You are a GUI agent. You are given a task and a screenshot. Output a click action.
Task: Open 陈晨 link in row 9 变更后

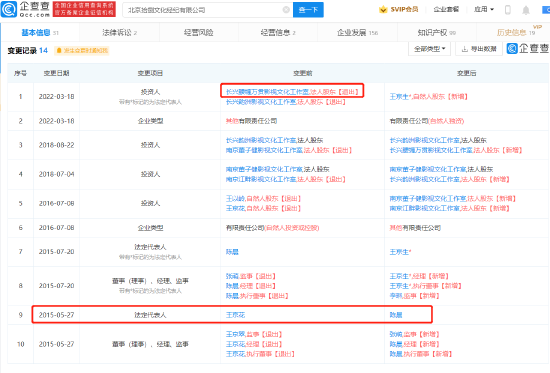(396, 315)
